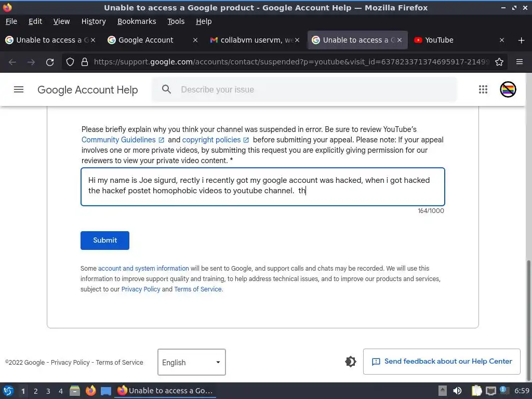
Task: Open Terms of Service link in disclaimer
Action: [x=198, y=289]
